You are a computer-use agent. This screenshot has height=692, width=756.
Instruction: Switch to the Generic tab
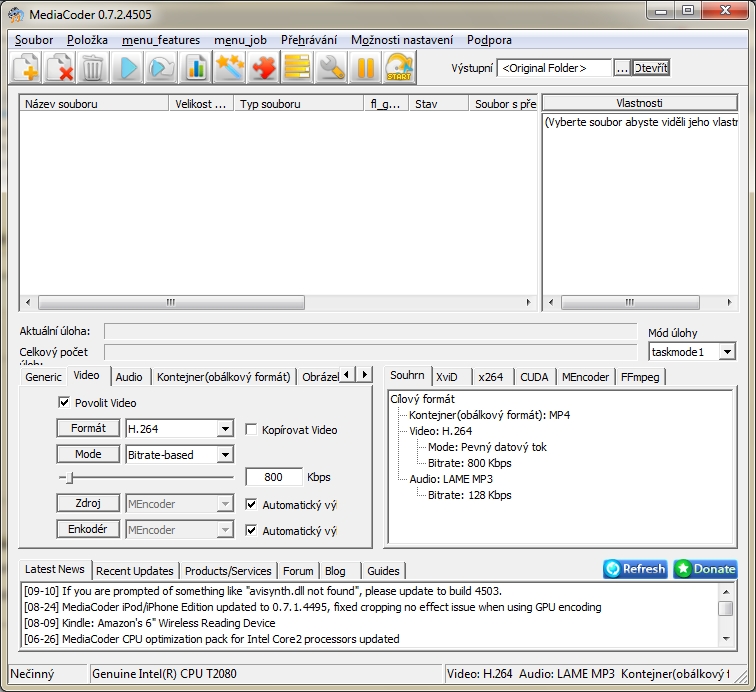(x=43, y=377)
